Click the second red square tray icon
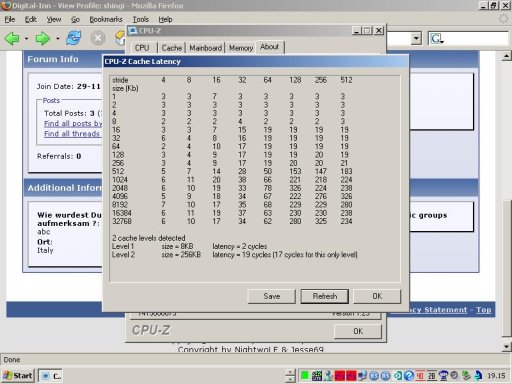The height and width of the screenshot is (384, 512). click(351, 376)
